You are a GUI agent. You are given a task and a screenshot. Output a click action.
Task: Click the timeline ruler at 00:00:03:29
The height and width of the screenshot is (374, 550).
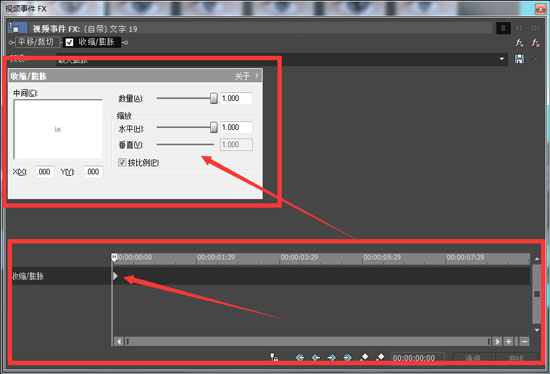coord(299,257)
